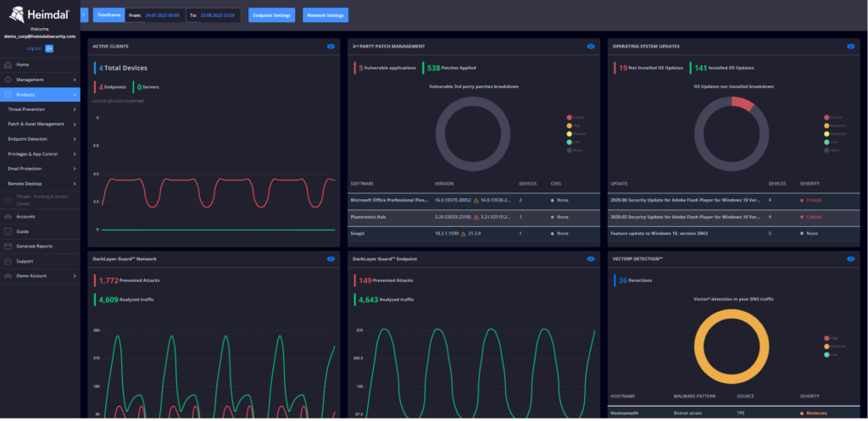This screenshot has width=868, height=421.
Task: Click Moderate legend swatch in Vector Detection
Action: tap(827, 346)
